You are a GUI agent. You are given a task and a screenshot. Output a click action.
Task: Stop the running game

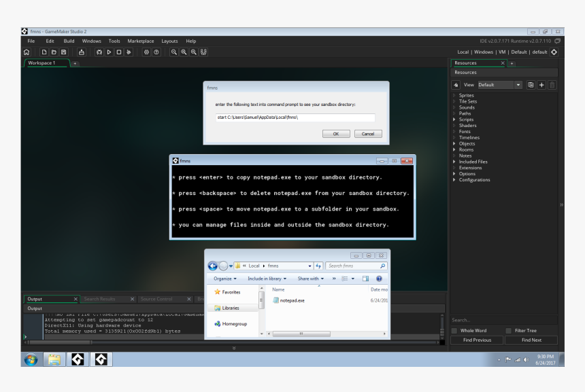point(118,52)
